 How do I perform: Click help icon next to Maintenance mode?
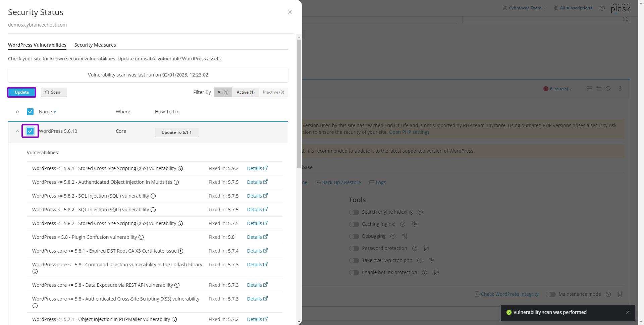pyautogui.click(x=608, y=294)
